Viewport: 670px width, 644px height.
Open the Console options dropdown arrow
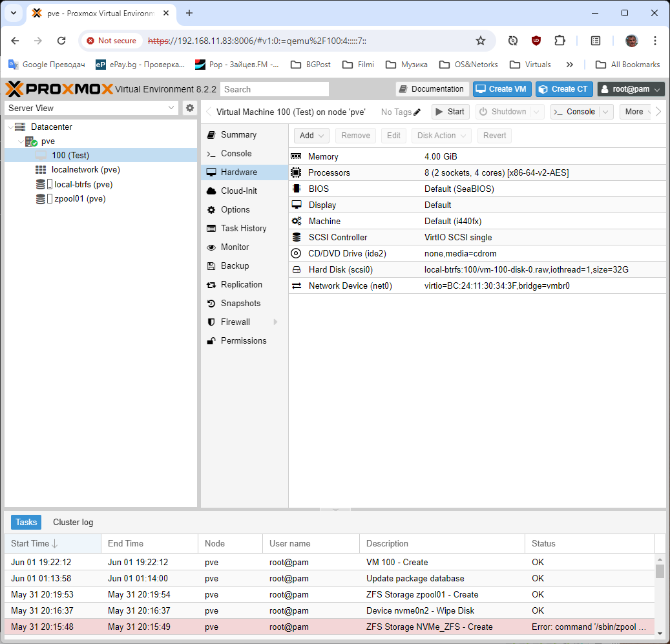tap(605, 112)
